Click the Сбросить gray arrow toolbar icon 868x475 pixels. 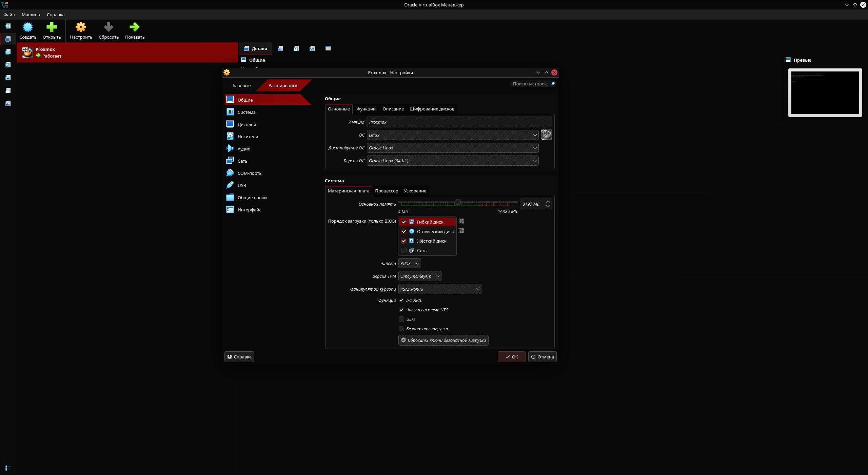[108, 27]
